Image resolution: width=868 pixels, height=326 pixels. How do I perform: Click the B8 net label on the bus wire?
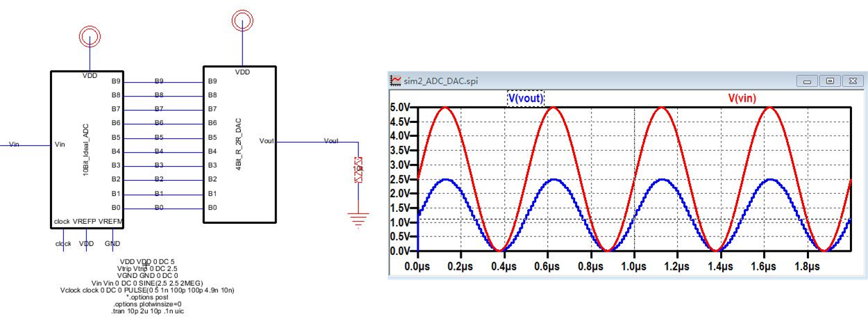(159, 95)
